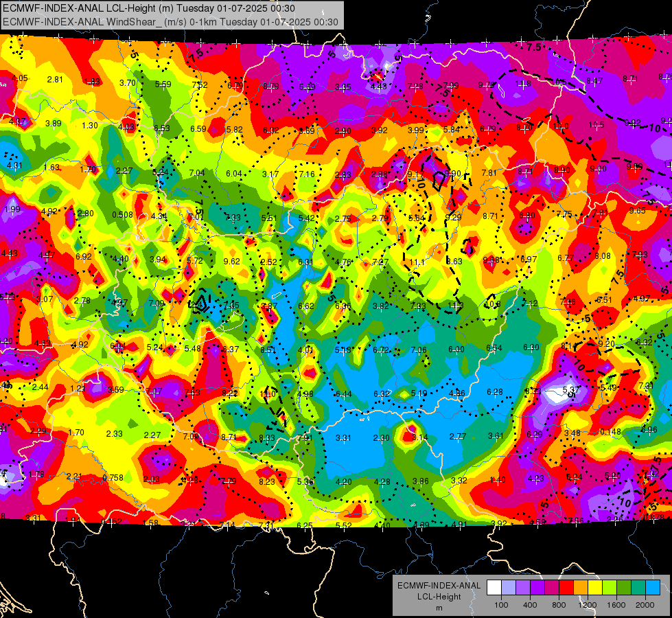Click the map value 5.37

[x=570, y=389]
